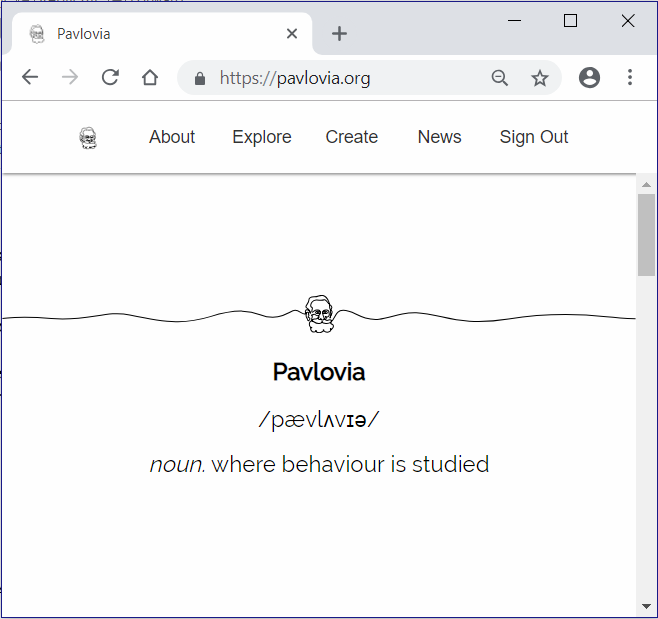Click the scrollbar down arrow
This screenshot has width=658, height=619.
click(x=646, y=606)
